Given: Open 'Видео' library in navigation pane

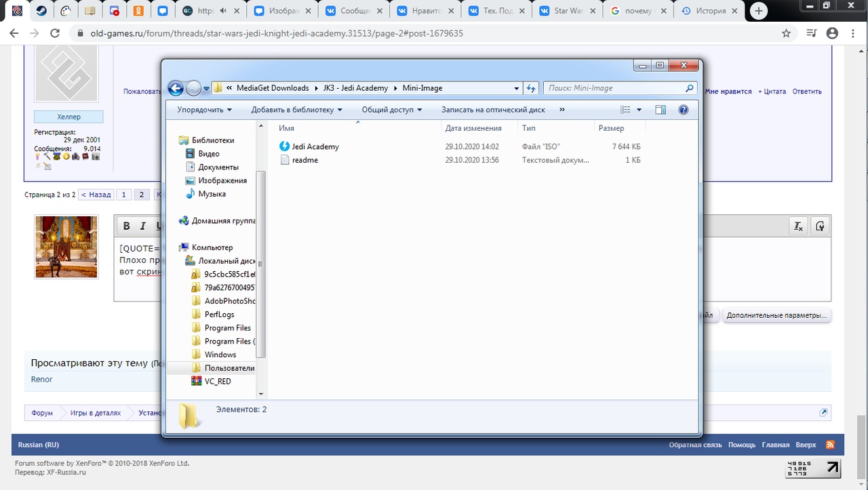Looking at the screenshot, I should (x=208, y=154).
